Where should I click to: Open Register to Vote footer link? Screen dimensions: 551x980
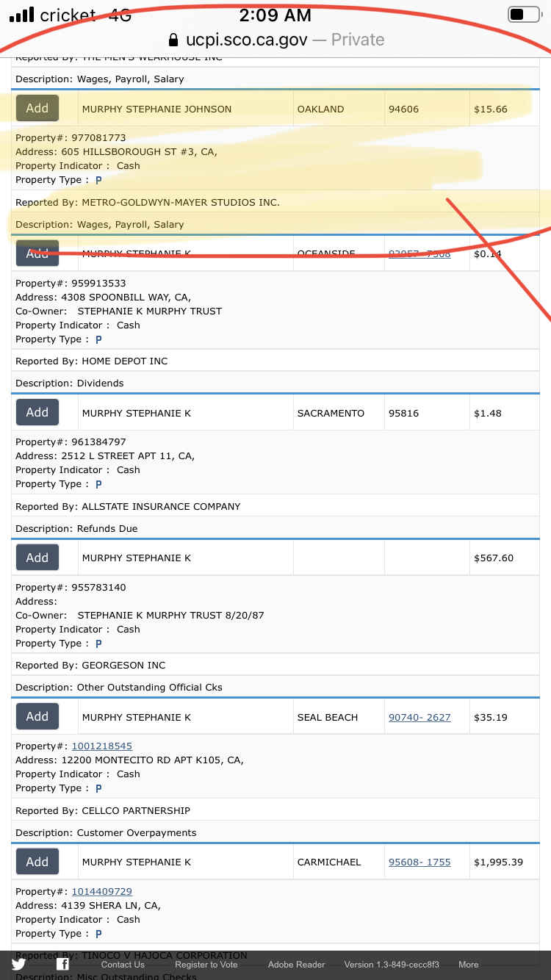coord(206,965)
